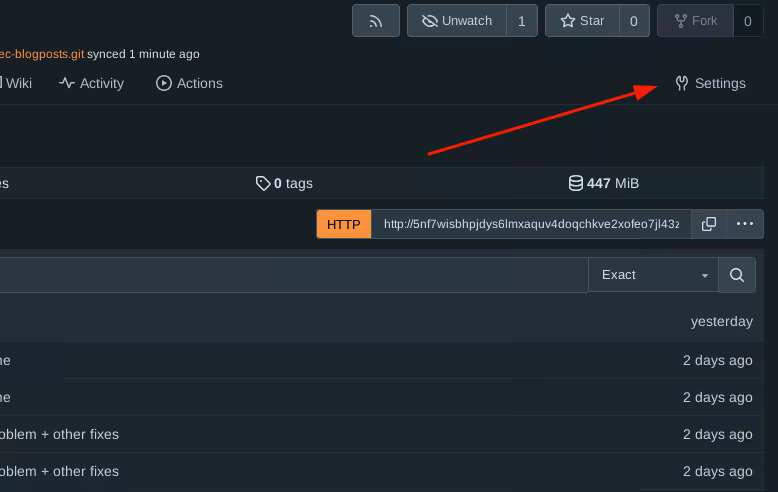The image size is (778, 492).
Task: Open the Wiki tab
Action: tap(18, 83)
